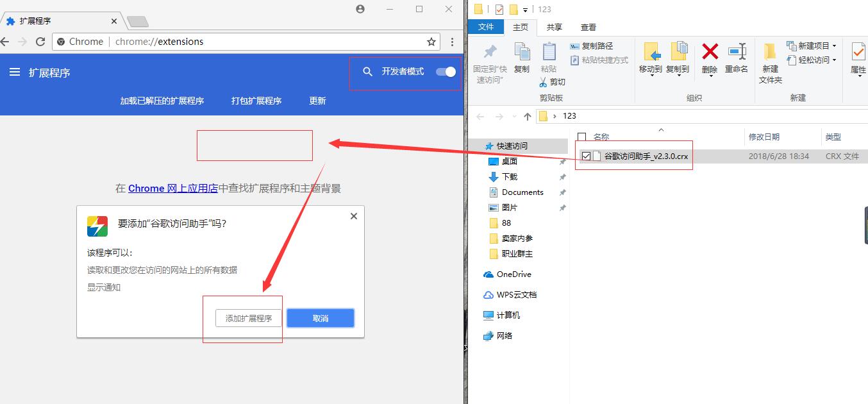Open the recent locations dropdown arrow
This screenshot has height=404, width=868.
[x=513, y=117]
